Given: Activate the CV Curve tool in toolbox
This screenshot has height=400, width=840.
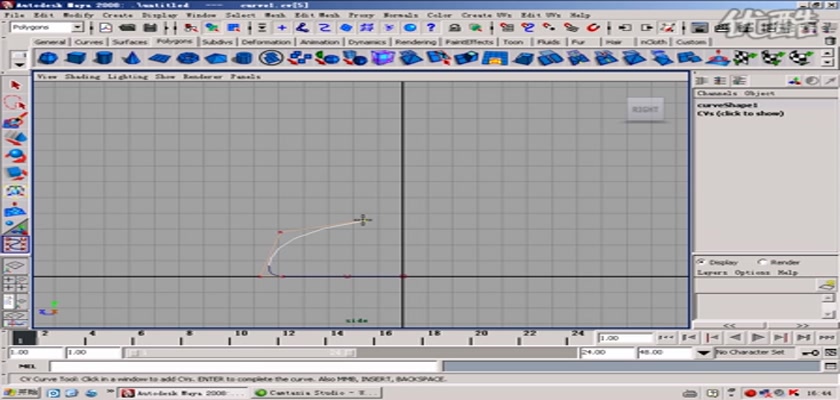Looking at the screenshot, I should click(16, 244).
